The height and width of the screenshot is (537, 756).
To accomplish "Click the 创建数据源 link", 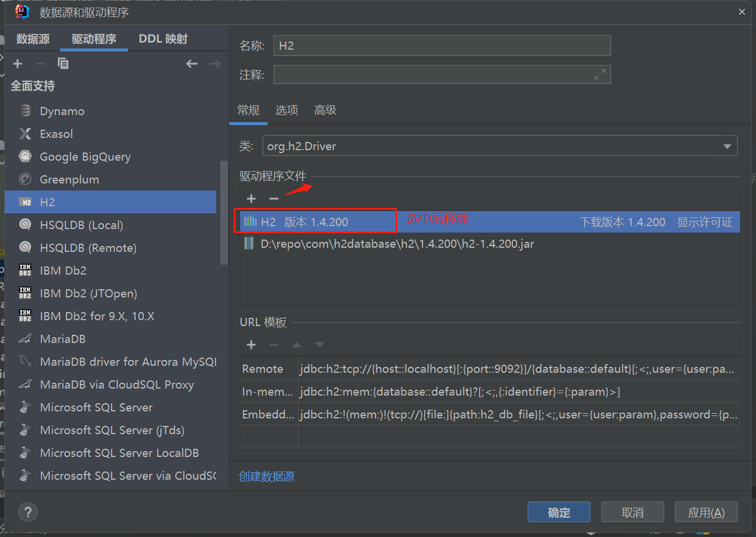I will pyautogui.click(x=266, y=476).
